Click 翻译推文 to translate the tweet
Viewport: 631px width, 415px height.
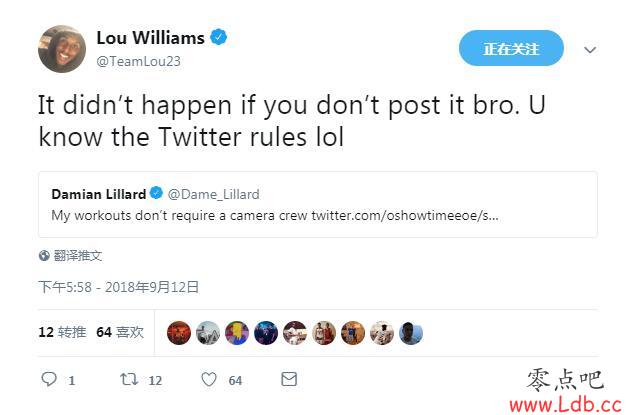[x=78, y=256]
